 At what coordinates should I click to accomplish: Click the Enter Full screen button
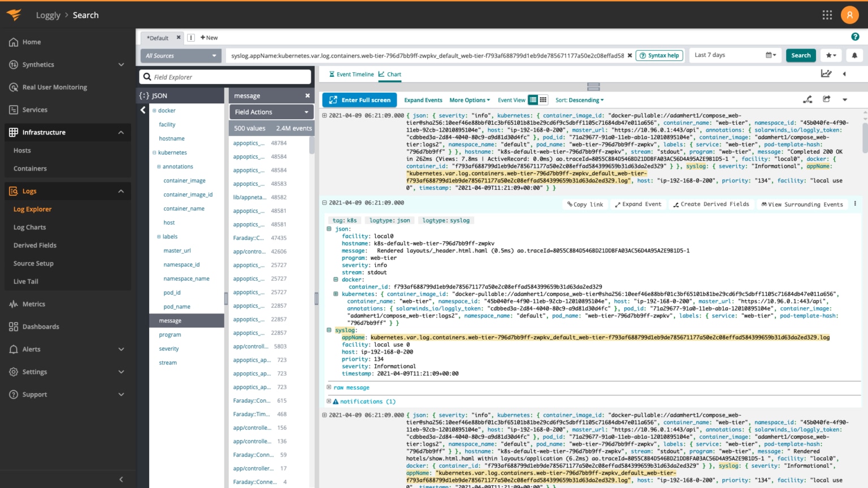[359, 100]
